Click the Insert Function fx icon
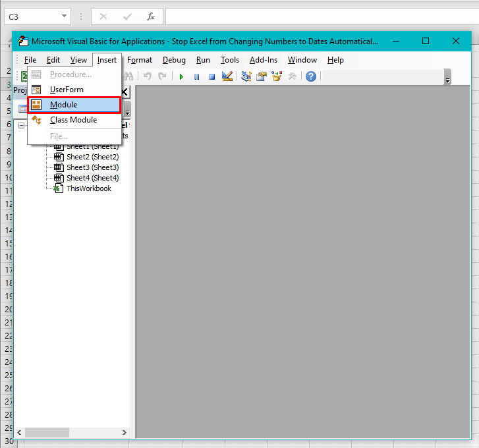 pyautogui.click(x=151, y=16)
